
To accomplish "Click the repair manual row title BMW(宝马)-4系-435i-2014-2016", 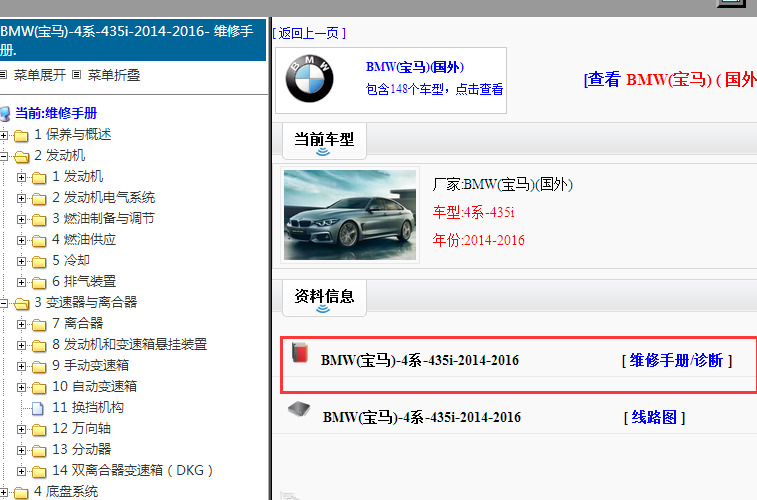I will 420,361.
